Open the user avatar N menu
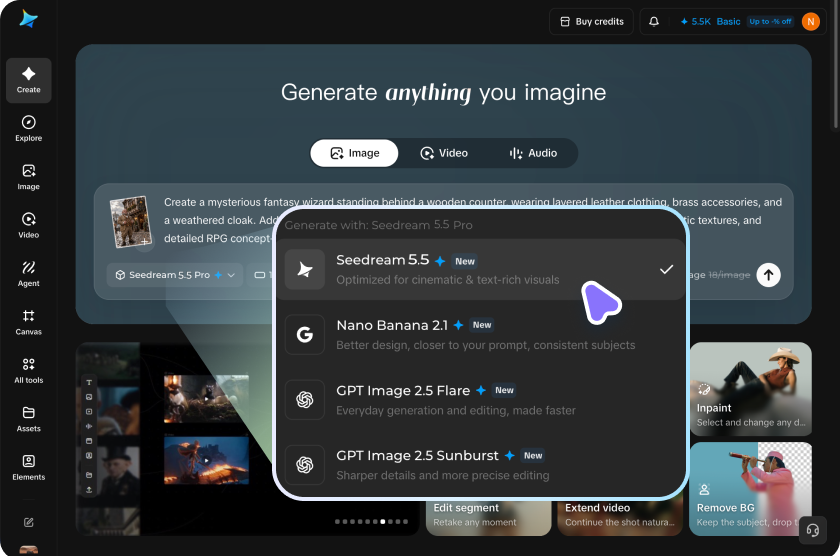This screenshot has height=560, width=840. (811, 21)
